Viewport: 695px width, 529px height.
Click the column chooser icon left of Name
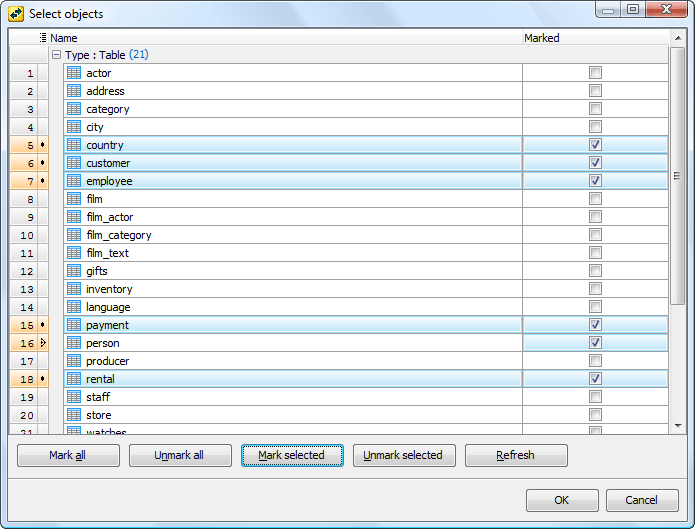42,38
